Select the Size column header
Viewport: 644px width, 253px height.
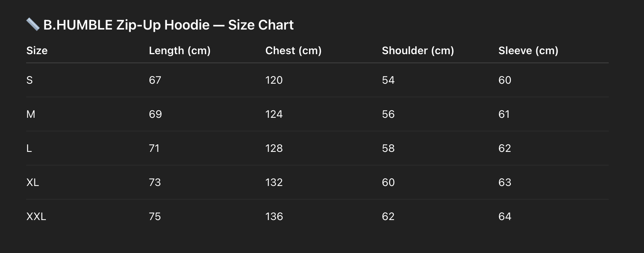coord(37,50)
